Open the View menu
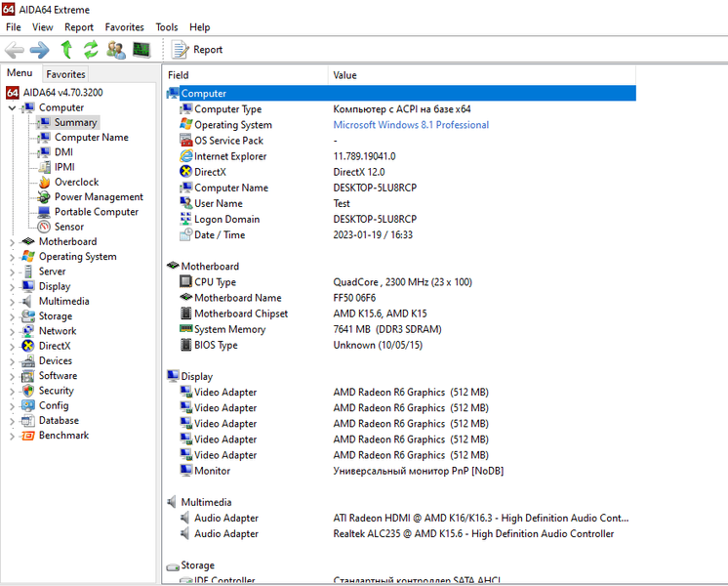 click(42, 27)
